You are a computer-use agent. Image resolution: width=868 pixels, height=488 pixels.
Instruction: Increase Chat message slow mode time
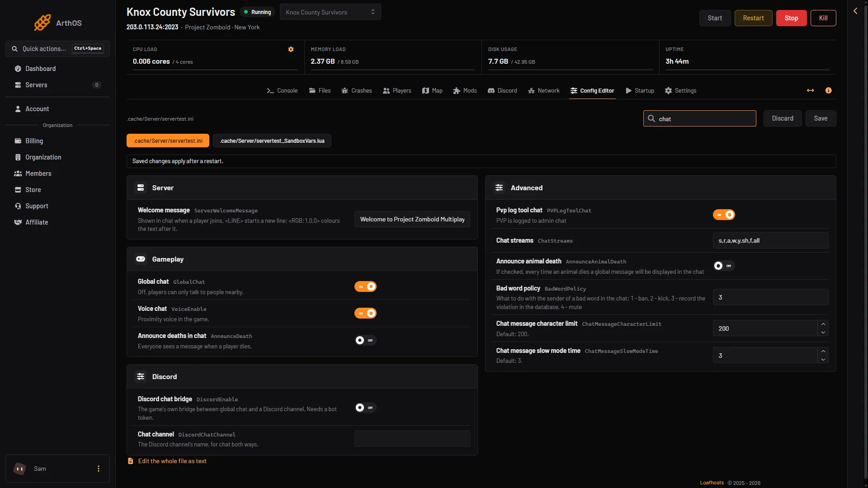coord(823,351)
